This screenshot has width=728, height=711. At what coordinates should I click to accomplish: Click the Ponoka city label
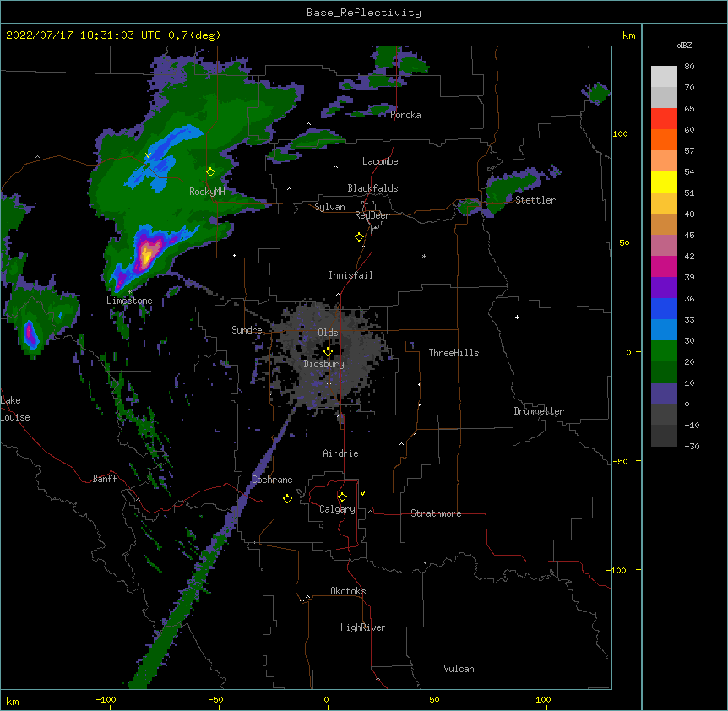(405, 115)
